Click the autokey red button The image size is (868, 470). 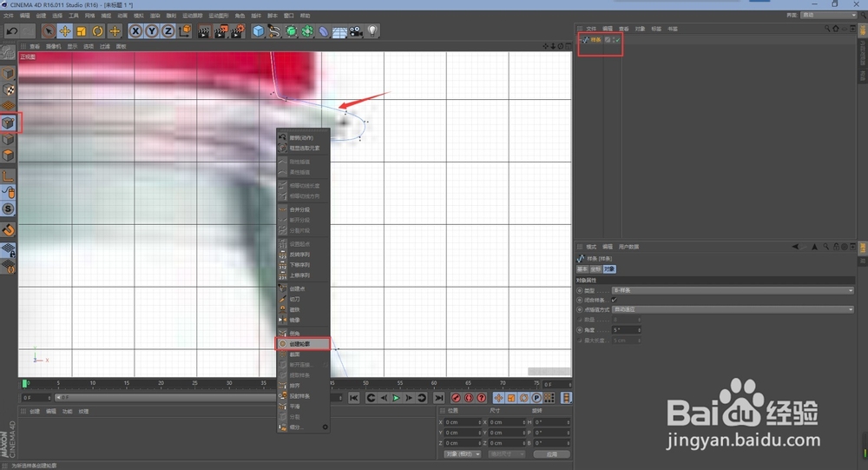coord(469,398)
